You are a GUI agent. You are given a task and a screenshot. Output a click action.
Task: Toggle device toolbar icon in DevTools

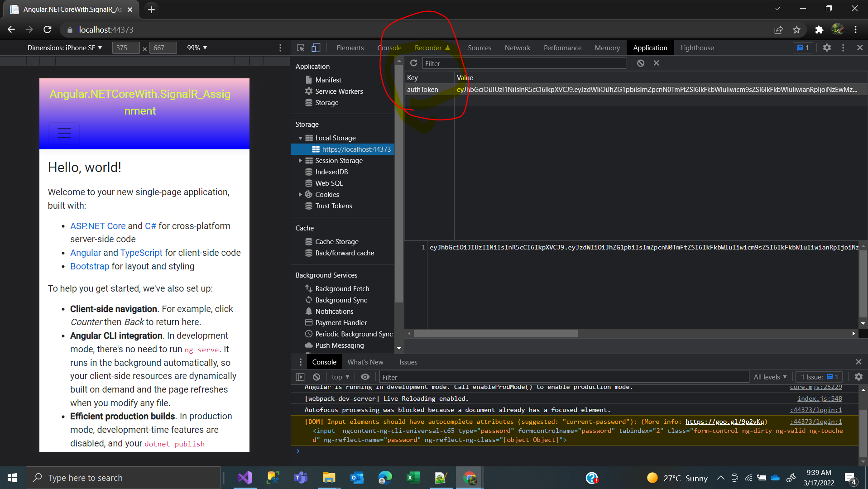316,48
